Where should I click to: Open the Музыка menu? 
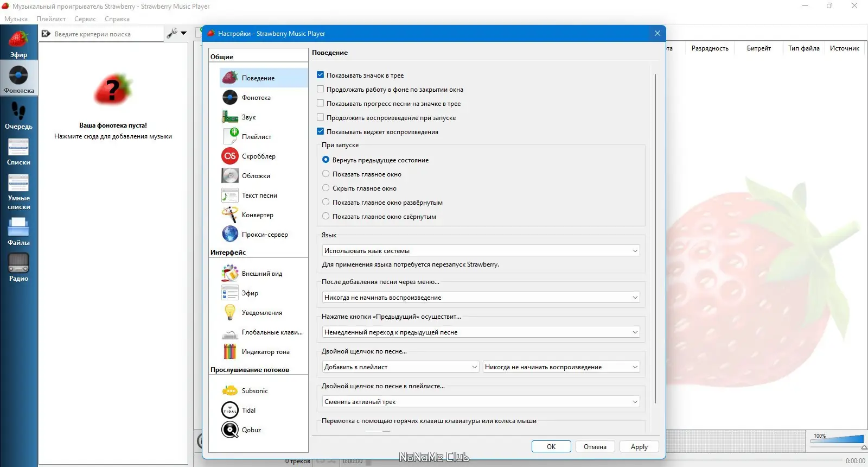[x=16, y=18]
